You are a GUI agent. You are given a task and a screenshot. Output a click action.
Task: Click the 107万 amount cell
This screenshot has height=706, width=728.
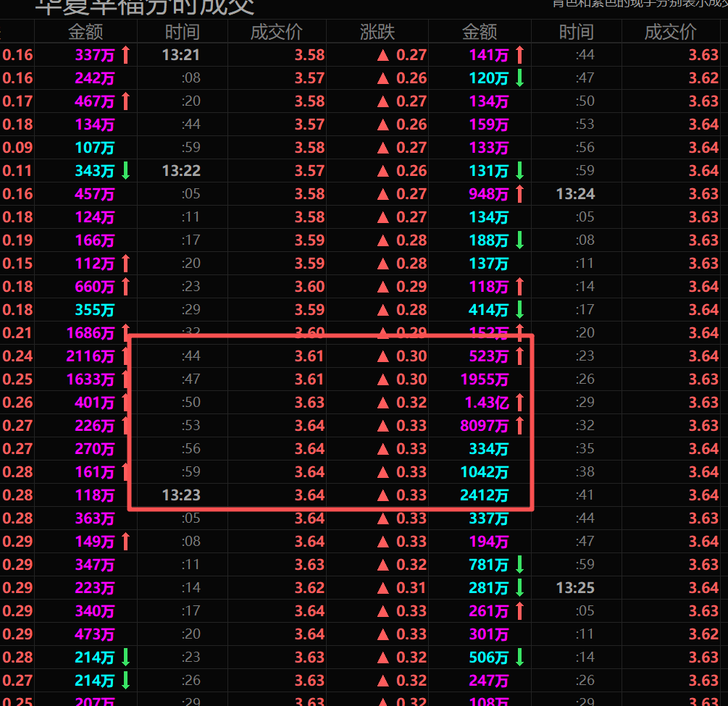point(95,148)
